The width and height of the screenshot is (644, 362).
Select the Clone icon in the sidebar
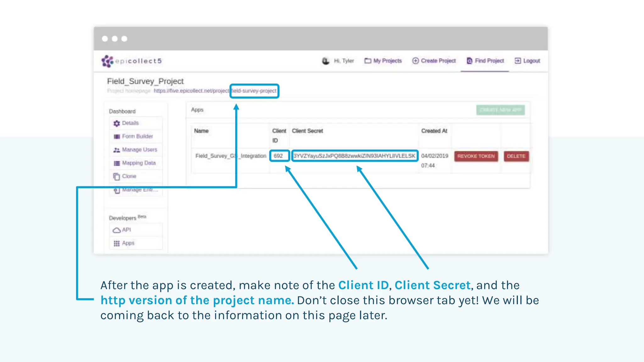[117, 177]
